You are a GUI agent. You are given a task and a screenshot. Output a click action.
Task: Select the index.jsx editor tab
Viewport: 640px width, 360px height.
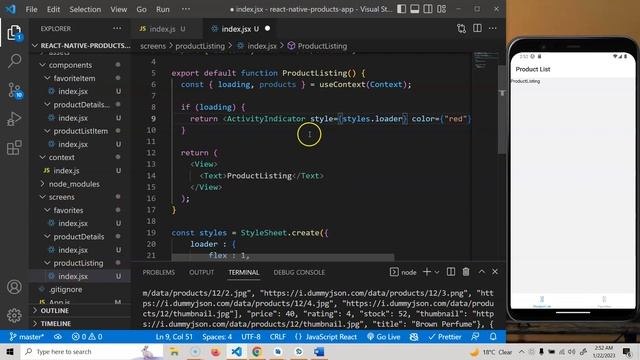point(240,29)
